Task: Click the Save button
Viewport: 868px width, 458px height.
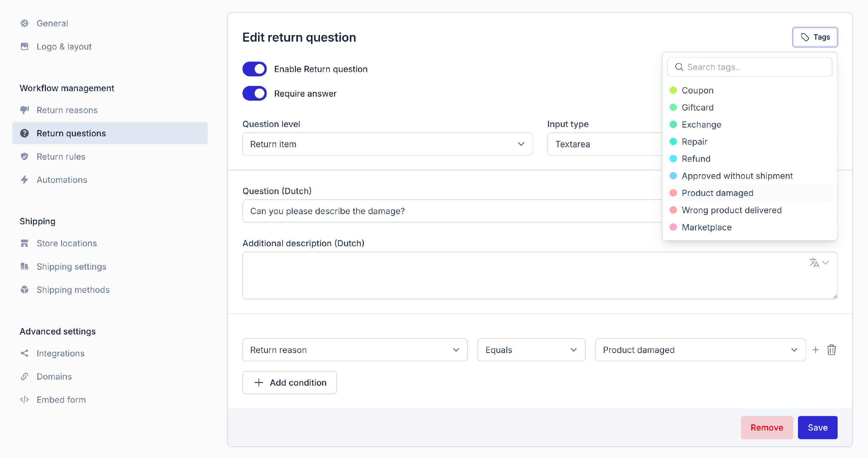Action: point(817,427)
